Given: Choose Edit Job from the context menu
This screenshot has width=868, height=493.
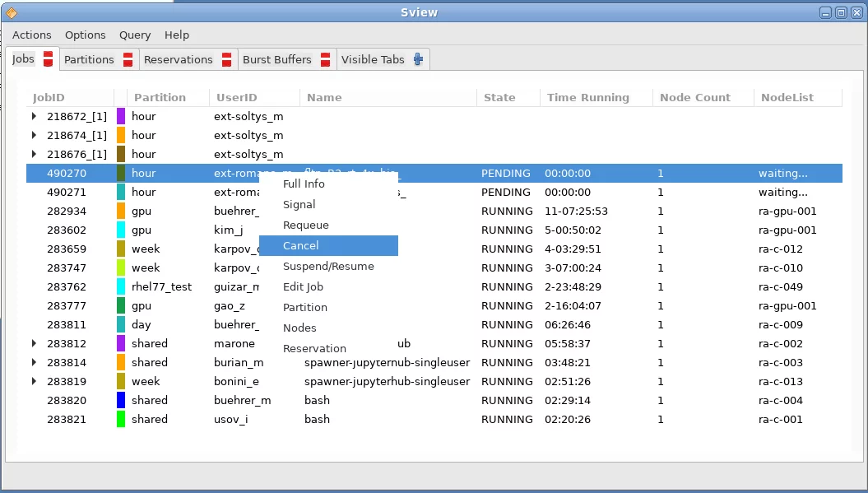Looking at the screenshot, I should point(303,286).
